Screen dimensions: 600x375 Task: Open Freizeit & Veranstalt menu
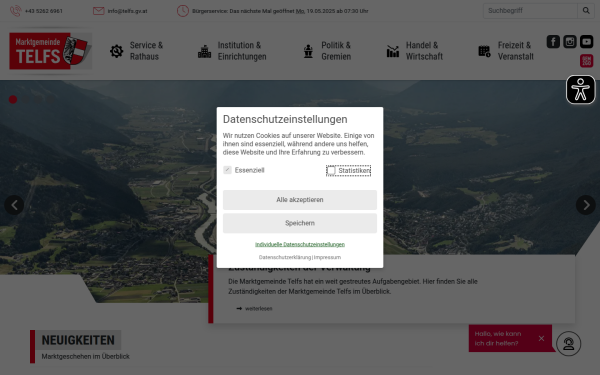click(515, 51)
